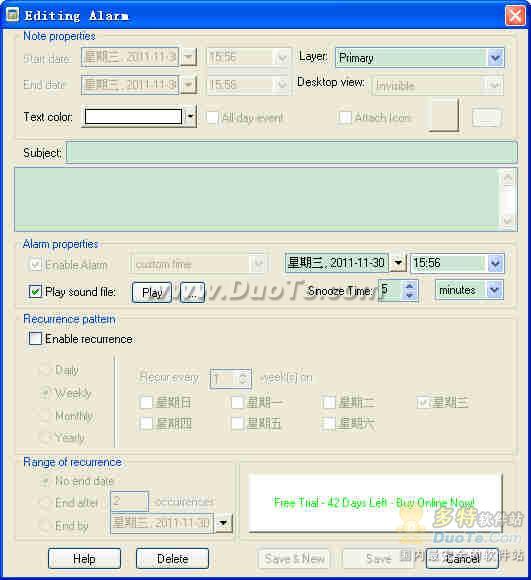Click the Free Trial Buy Online Now banner

[375, 502]
